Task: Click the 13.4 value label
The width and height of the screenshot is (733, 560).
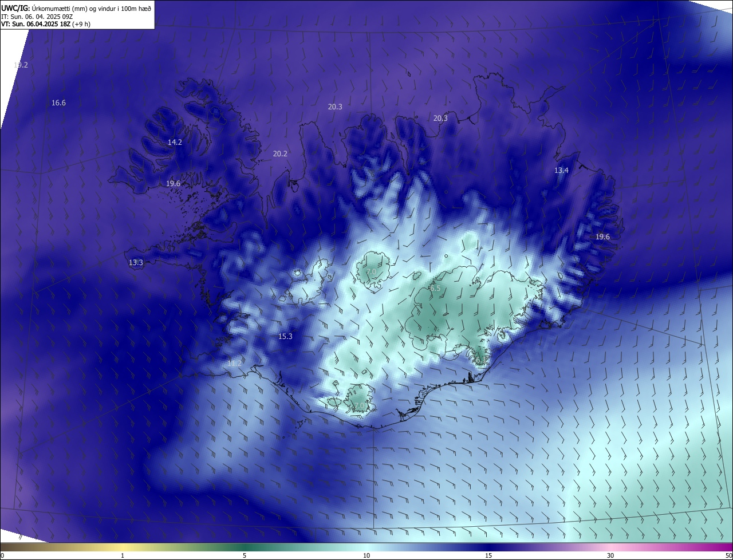Action: pyautogui.click(x=561, y=171)
